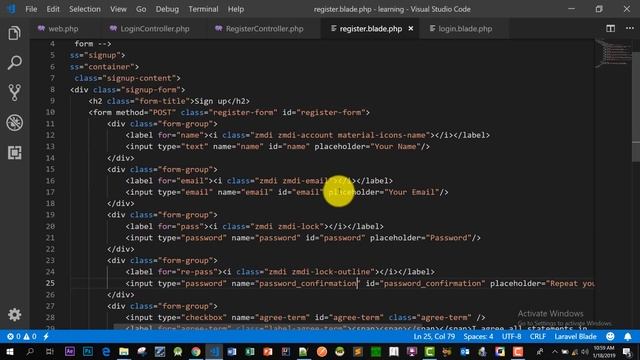Viewport: 640px width, 360px height.
Task: Click the "checkbox" type value on line 28
Action: pyautogui.click(x=204, y=318)
